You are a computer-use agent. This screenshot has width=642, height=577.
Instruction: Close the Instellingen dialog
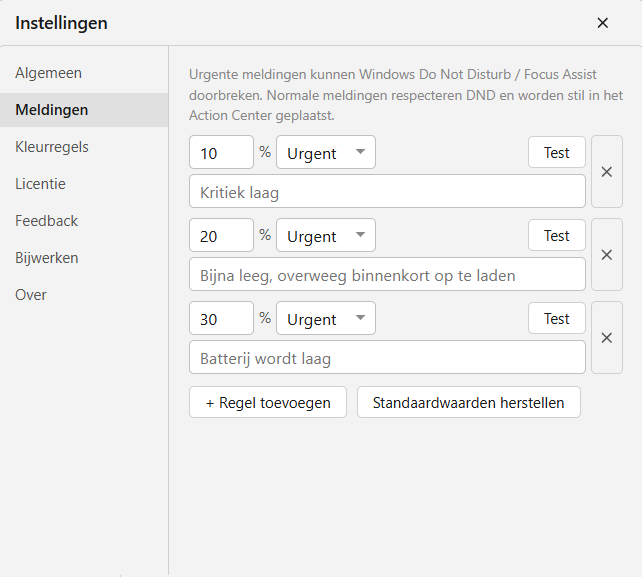click(602, 23)
